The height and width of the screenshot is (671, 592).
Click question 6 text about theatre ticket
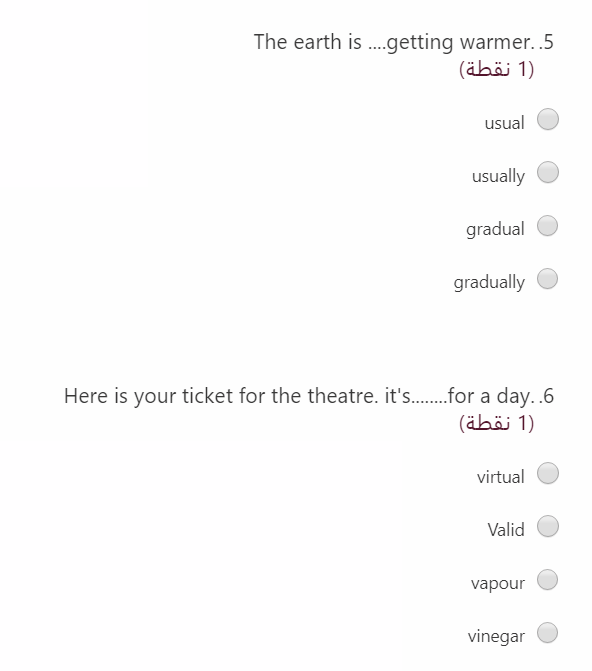click(309, 396)
